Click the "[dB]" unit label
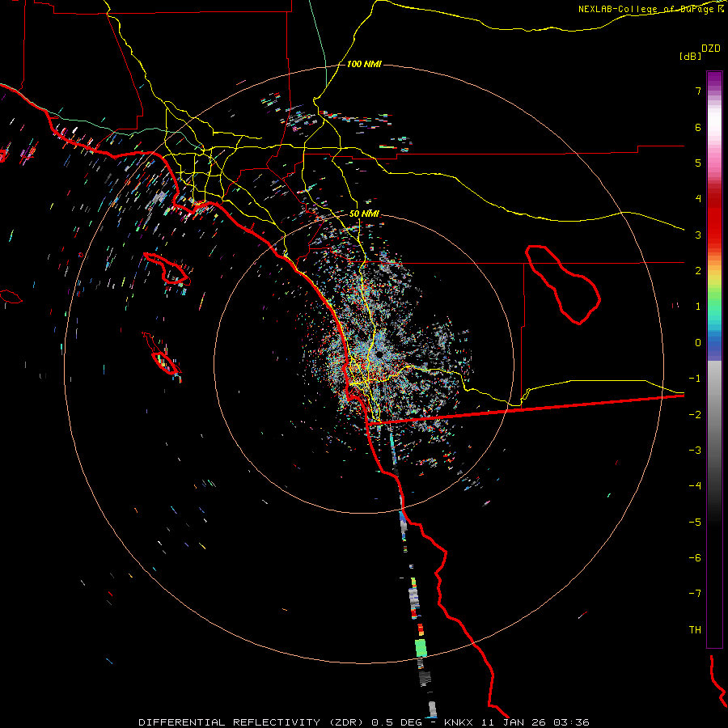Viewport: 728px width, 728px height. [690, 56]
